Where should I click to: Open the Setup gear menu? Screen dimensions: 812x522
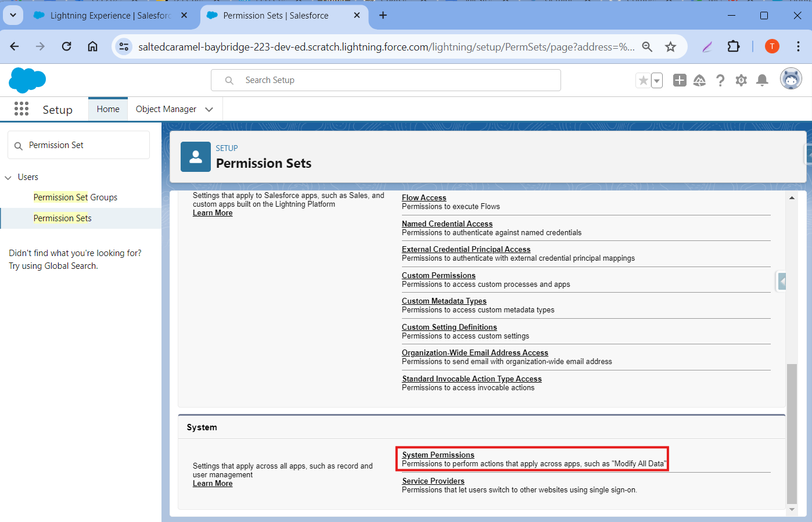741,80
